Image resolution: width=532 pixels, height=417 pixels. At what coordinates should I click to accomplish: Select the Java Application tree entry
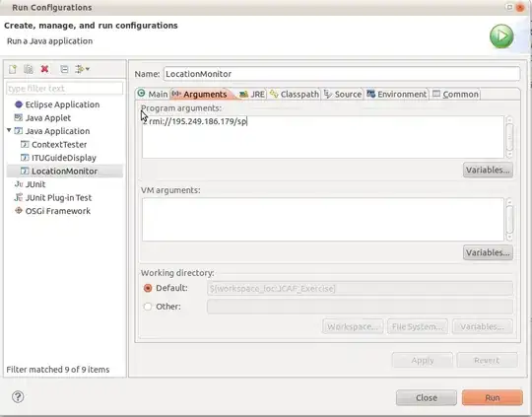click(x=58, y=131)
